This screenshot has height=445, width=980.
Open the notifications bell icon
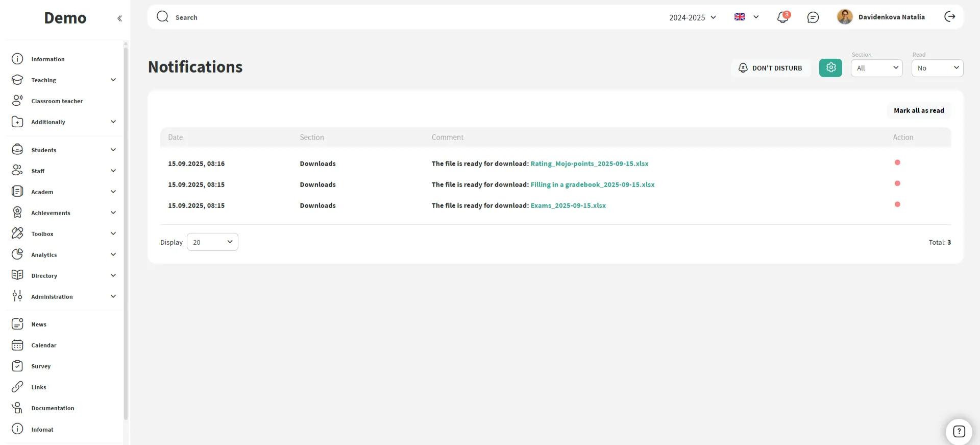(x=782, y=17)
